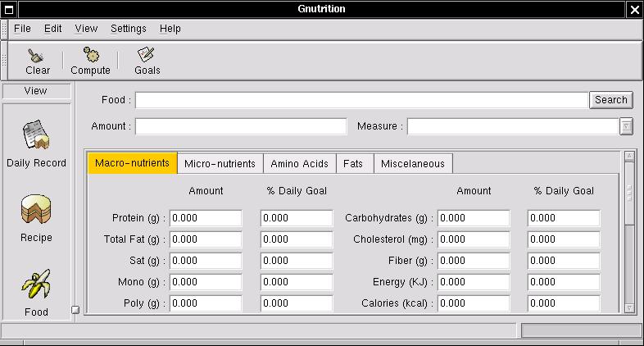Focus the Amount input field
Screen dimensions: 644x346
(241, 126)
